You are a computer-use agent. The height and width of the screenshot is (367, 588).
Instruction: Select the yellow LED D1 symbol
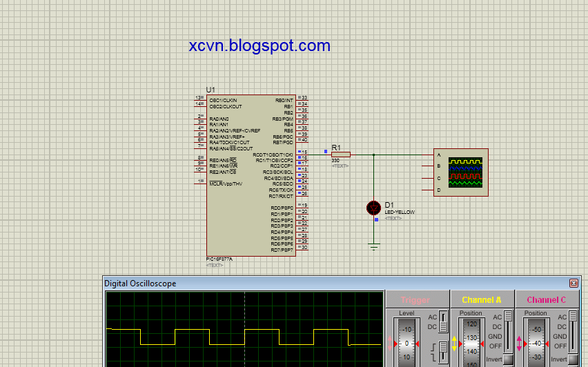click(x=373, y=208)
